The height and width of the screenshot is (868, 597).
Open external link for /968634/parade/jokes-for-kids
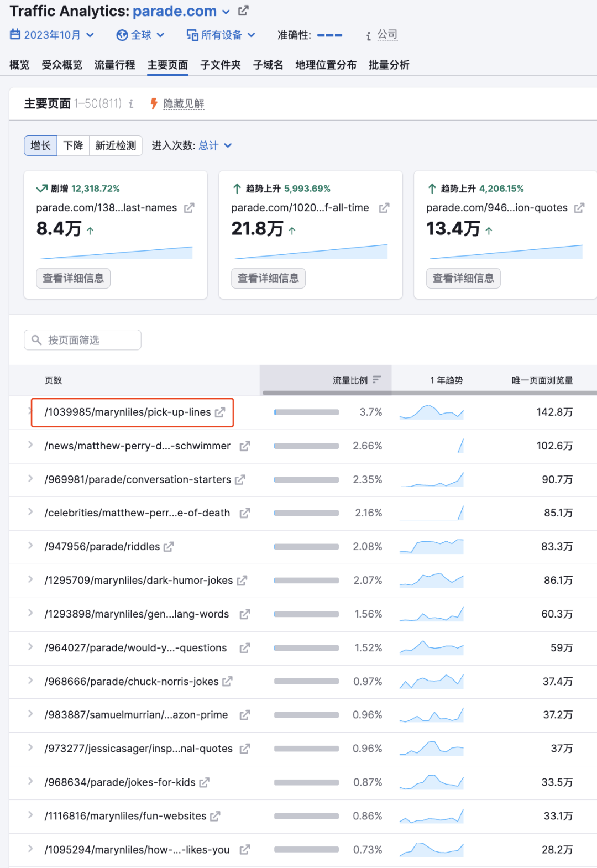coord(204,782)
